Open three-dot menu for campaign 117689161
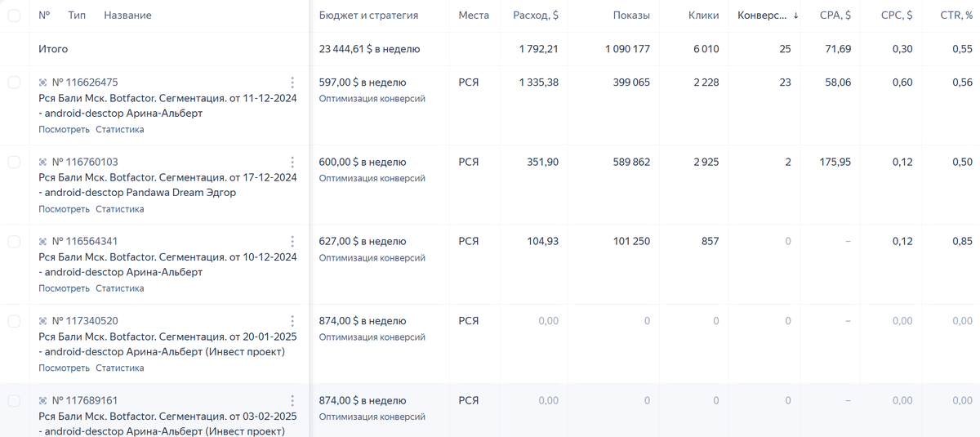The image size is (980, 437). coord(292,400)
